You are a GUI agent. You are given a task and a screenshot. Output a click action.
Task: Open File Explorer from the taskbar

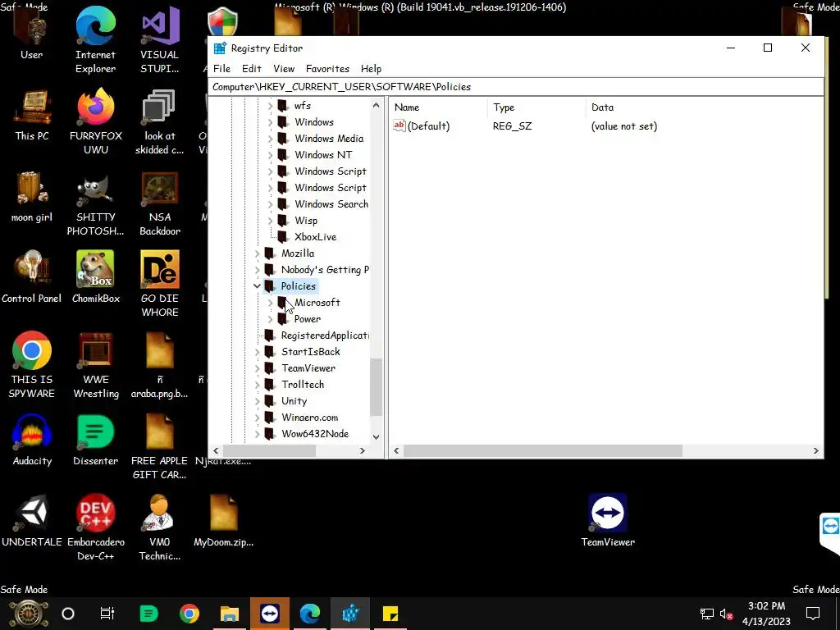(230, 614)
